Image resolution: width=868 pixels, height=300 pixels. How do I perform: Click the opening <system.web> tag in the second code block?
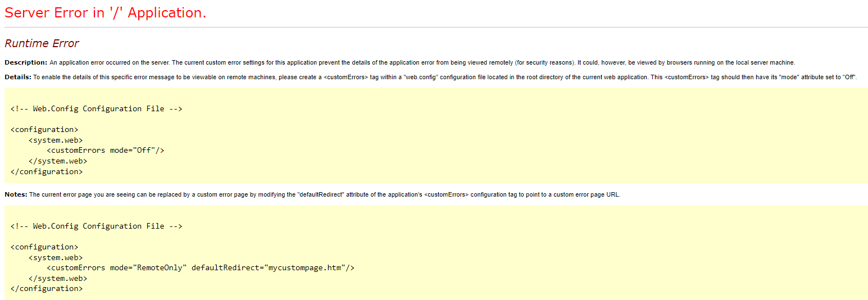click(56, 258)
